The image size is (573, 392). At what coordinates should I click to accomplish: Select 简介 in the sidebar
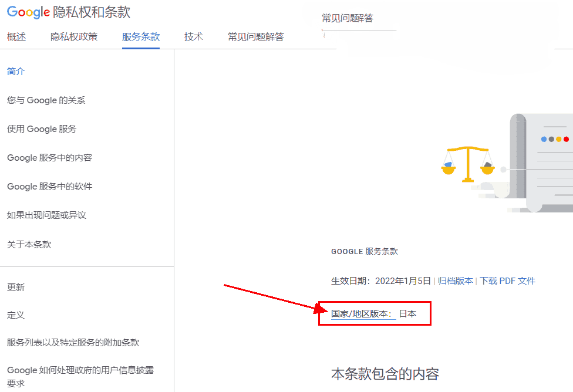(x=16, y=72)
